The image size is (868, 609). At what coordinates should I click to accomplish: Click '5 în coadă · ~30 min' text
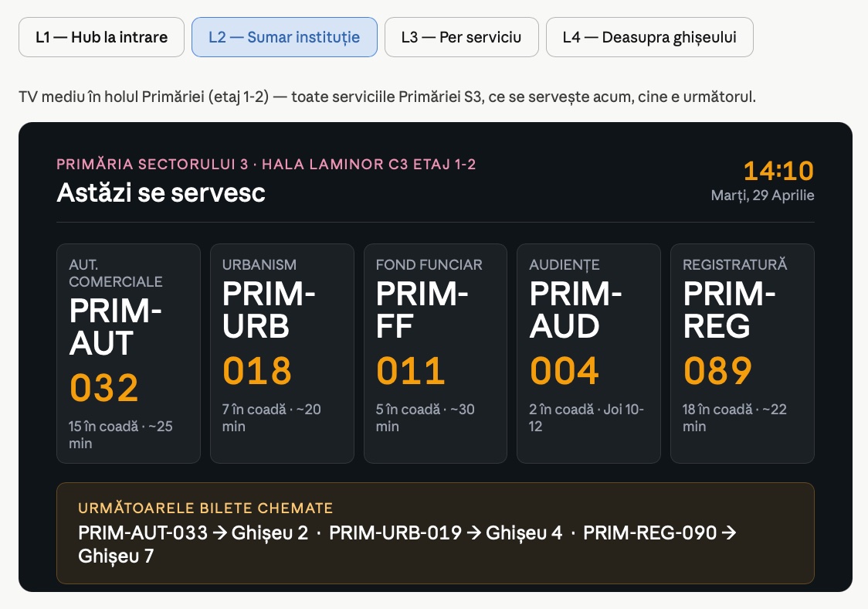(x=426, y=418)
